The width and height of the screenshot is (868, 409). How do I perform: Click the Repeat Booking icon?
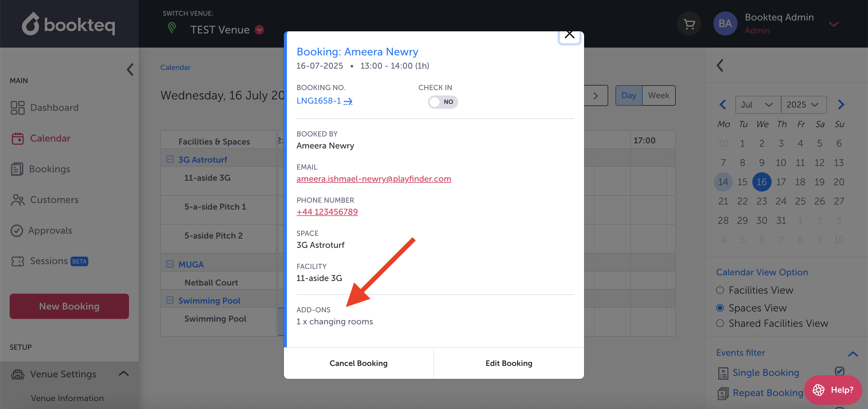coord(723,393)
